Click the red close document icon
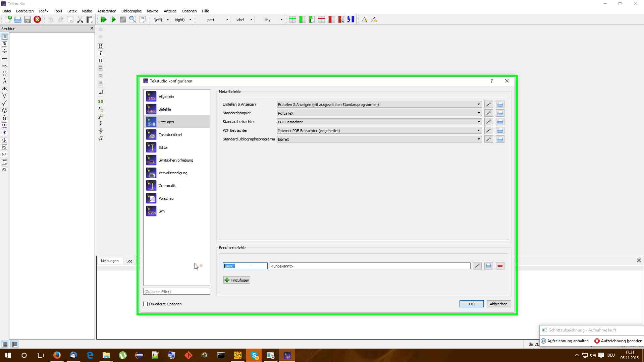 click(37, 19)
